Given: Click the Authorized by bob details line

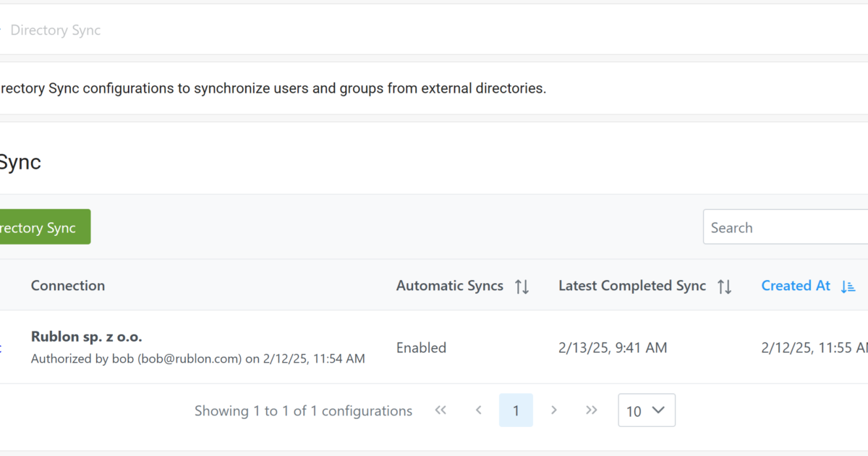Looking at the screenshot, I should (x=197, y=359).
